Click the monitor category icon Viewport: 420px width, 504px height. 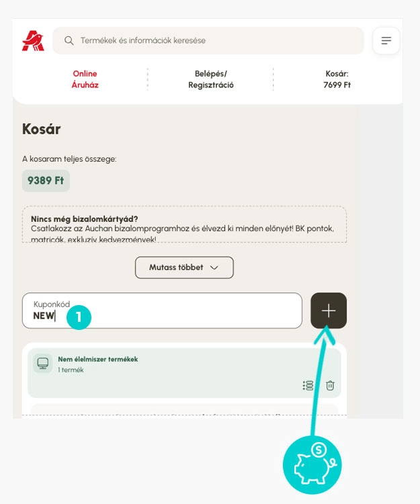(x=43, y=363)
